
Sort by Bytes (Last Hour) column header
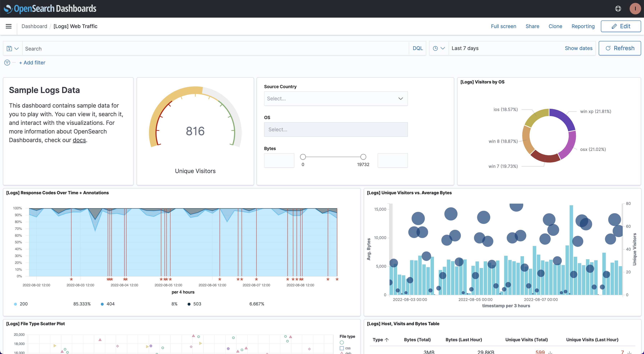(463, 340)
